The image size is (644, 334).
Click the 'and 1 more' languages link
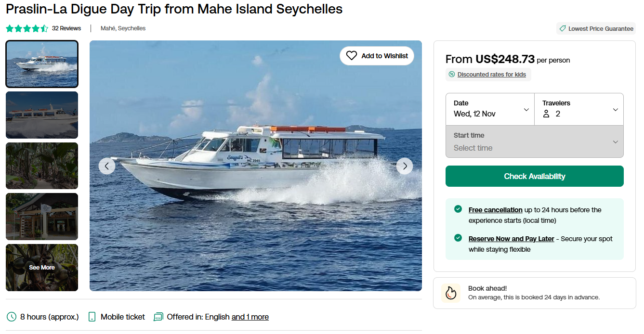250,317
